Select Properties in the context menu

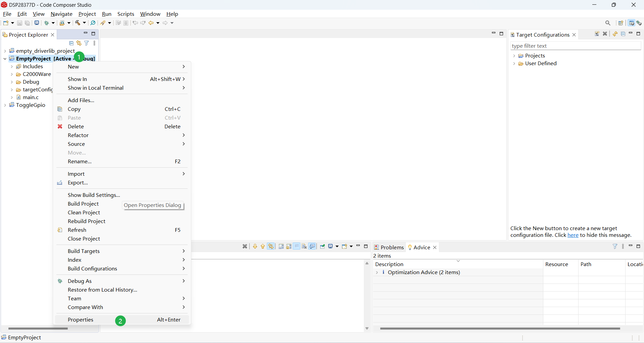81,319
